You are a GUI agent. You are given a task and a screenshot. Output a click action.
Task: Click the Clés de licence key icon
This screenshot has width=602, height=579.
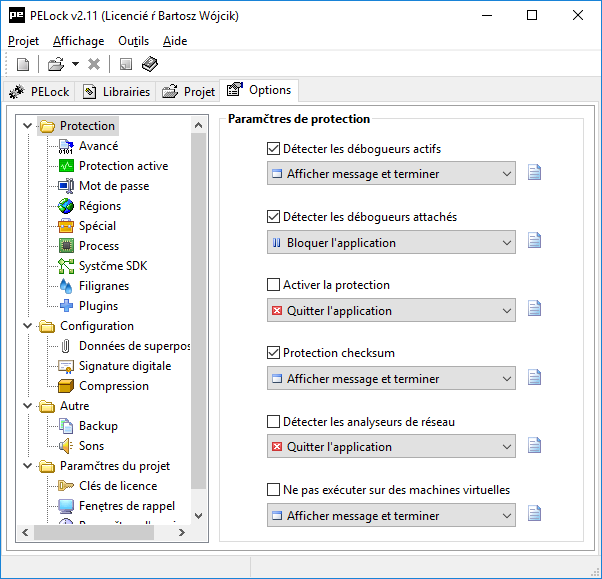coord(66,486)
